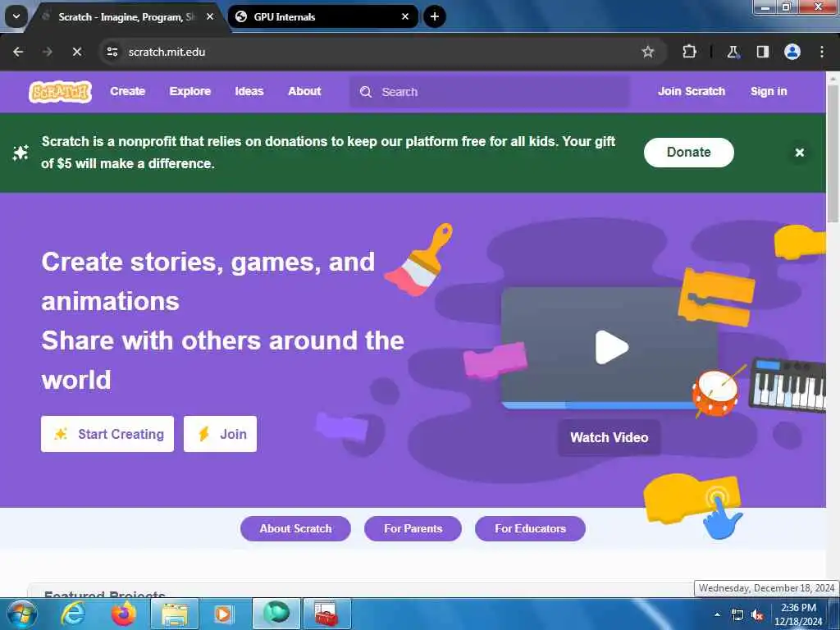Image resolution: width=840 pixels, height=630 pixels.
Task: Click the browser forward arrow
Action: tap(47, 52)
